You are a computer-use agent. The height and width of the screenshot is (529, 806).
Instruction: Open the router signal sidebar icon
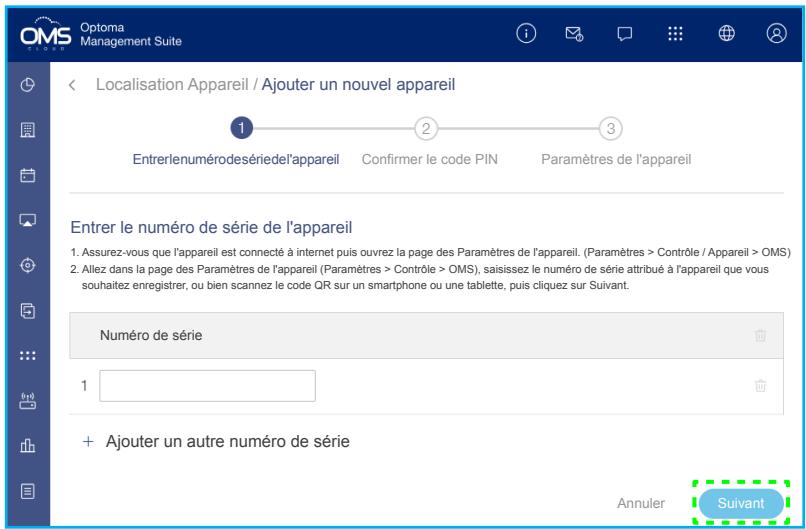click(x=28, y=400)
